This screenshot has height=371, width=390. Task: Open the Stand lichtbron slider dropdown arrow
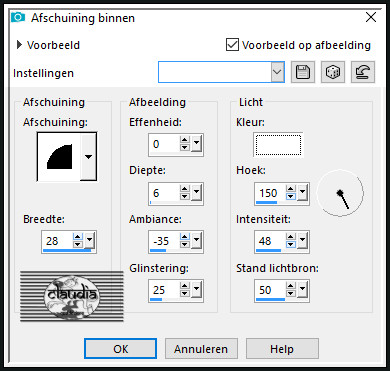[303, 289]
